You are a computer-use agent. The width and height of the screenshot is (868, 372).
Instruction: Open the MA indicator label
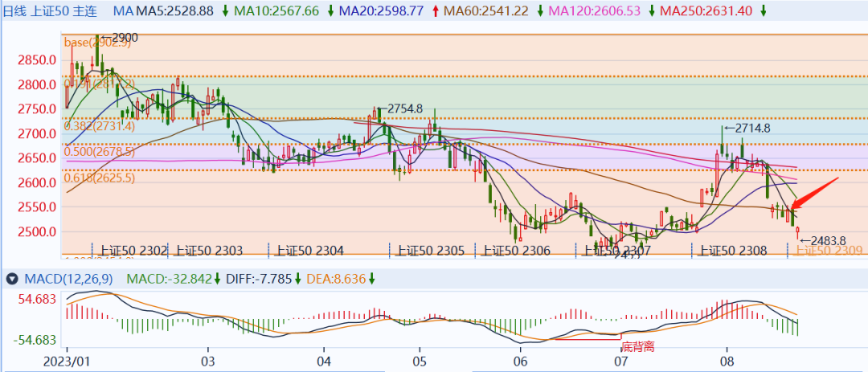(x=122, y=10)
